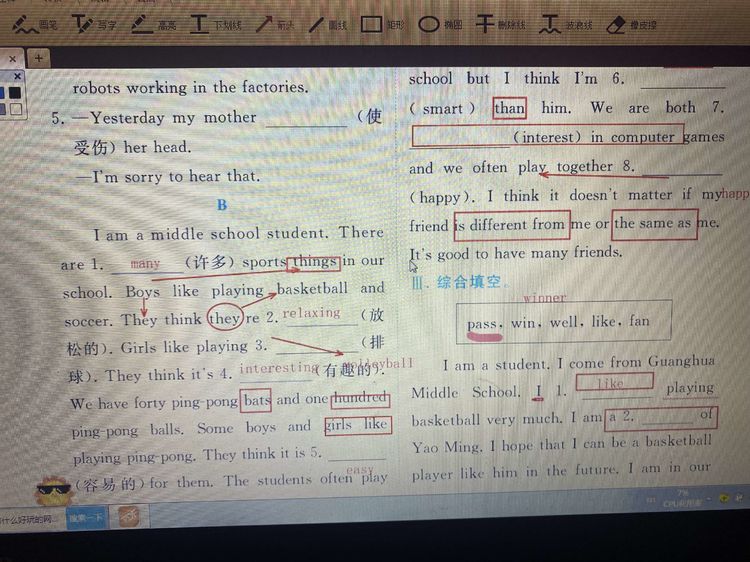Select the 矩形 rectangle tool
This screenshot has height=562, width=750.
click(x=382, y=23)
